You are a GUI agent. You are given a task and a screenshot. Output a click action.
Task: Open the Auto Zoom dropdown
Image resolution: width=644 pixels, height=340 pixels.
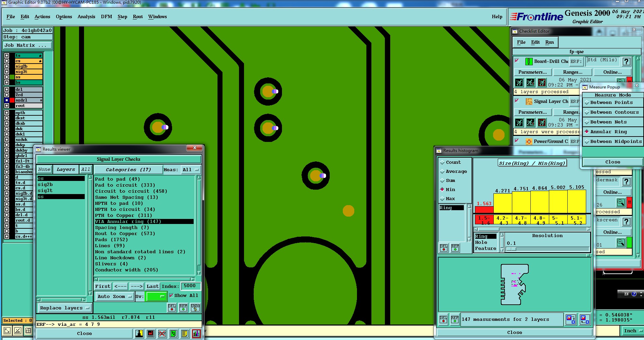[x=114, y=297]
